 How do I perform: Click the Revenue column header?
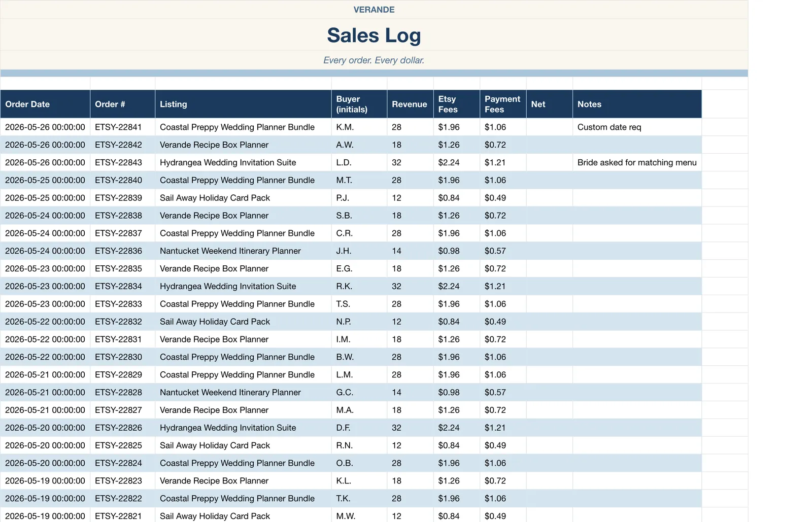(410, 104)
